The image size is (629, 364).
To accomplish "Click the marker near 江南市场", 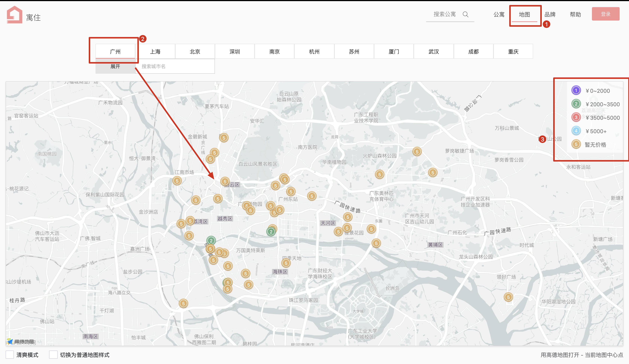I will (177, 181).
